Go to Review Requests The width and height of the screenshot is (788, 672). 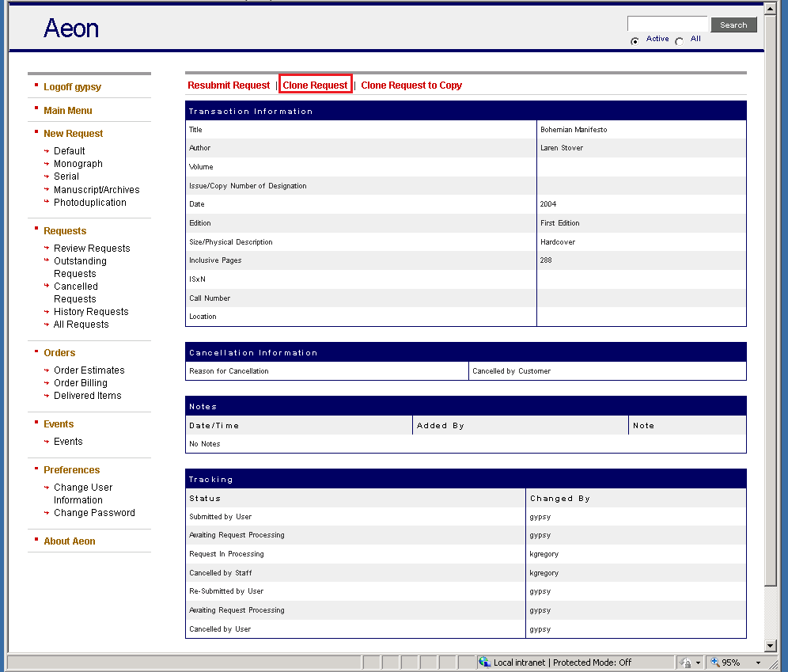coord(92,249)
